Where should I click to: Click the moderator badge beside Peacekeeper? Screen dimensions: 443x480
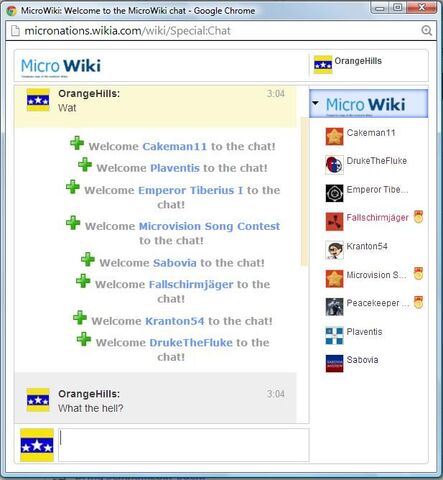[418, 302]
